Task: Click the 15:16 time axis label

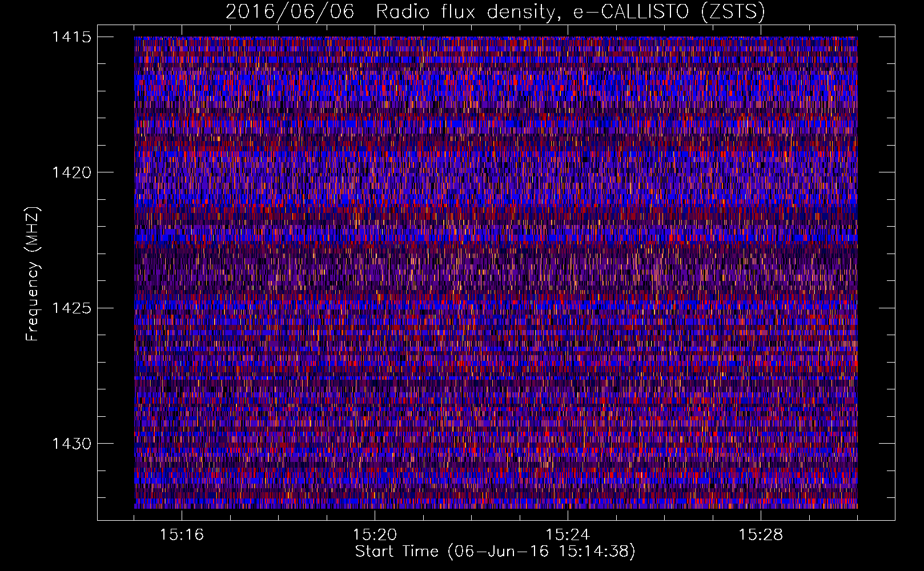Action: [x=182, y=535]
